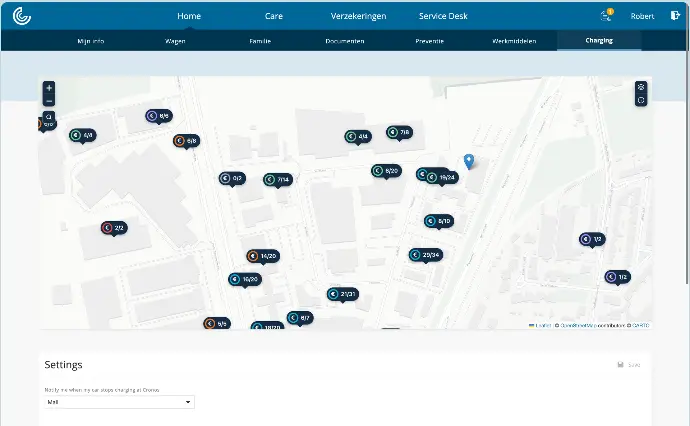
Task: Click the map search magnifier icon
Action: [x=49, y=116]
